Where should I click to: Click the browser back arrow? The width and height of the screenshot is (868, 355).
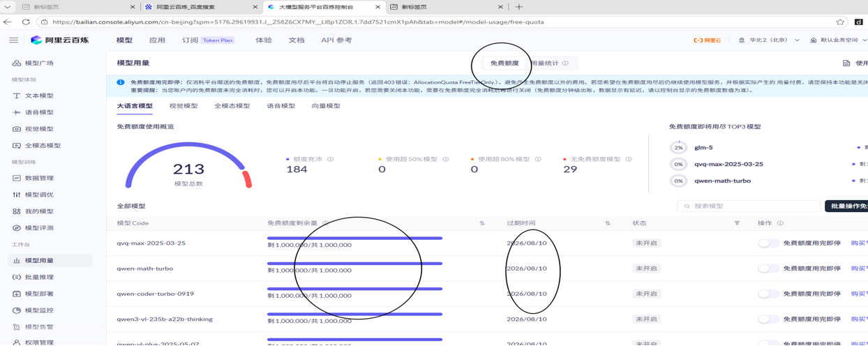8,22
